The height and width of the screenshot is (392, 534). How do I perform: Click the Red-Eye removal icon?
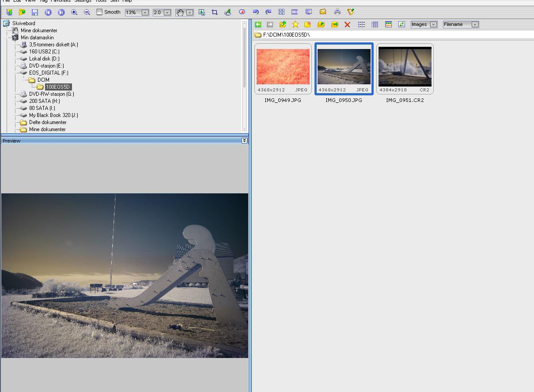pyautogui.click(x=242, y=12)
